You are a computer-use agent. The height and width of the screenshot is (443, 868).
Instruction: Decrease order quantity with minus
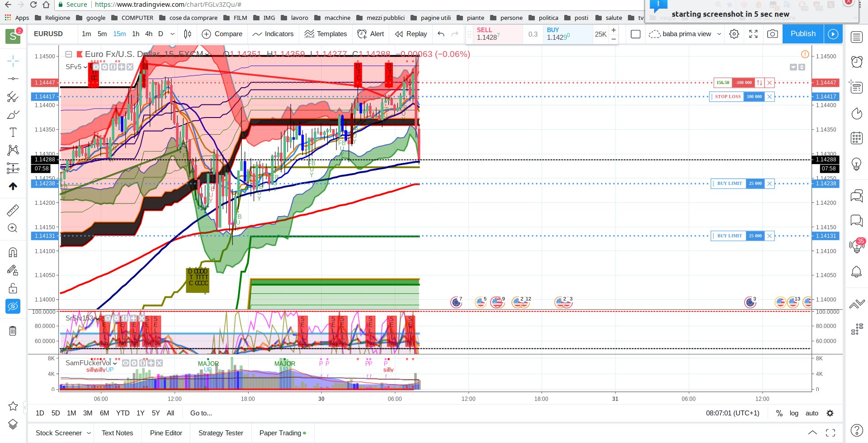coord(613,39)
